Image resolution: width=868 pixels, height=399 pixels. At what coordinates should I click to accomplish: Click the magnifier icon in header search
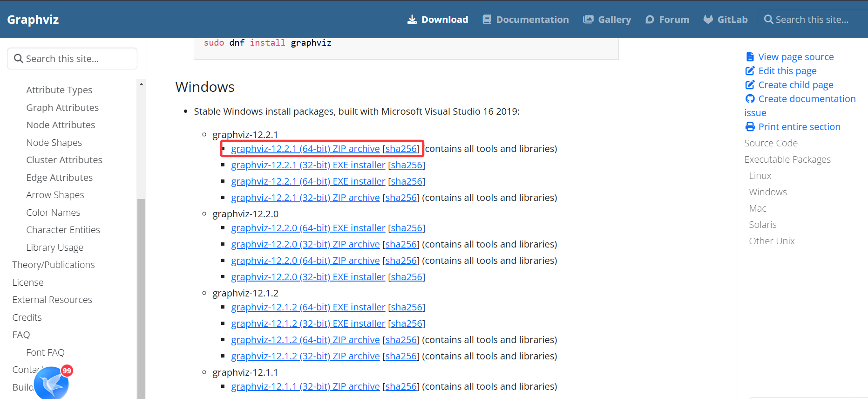coord(768,20)
